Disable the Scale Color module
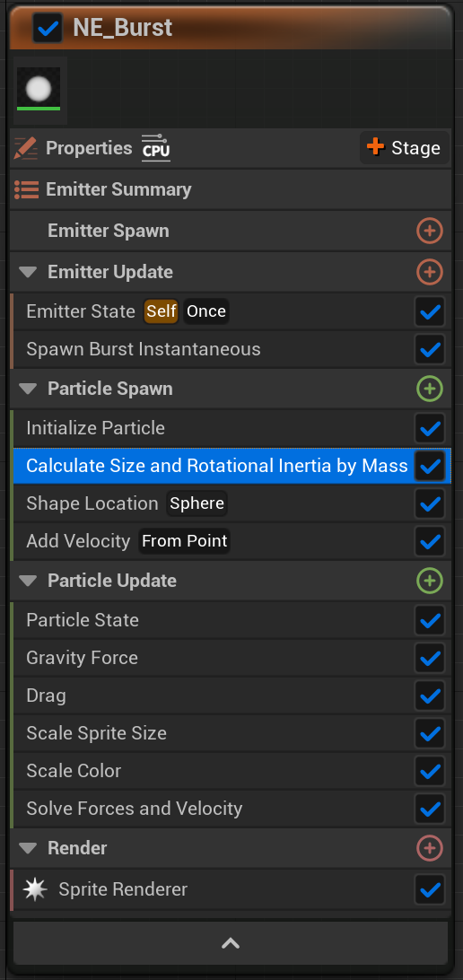 point(430,771)
